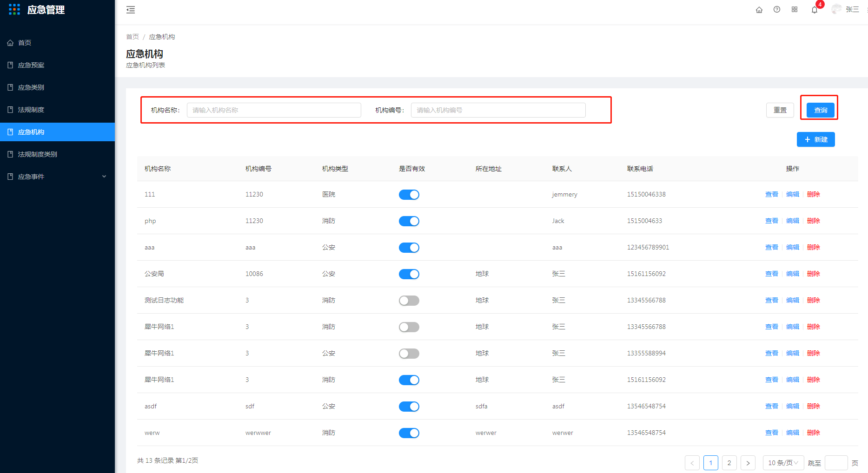Image resolution: width=868 pixels, height=473 pixels.
Task: Click 删除 for 公安局 row
Action: [x=814, y=274]
